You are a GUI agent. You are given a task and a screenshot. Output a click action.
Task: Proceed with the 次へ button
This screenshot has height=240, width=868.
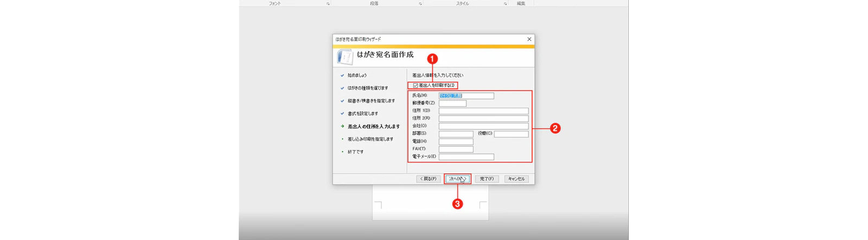pyautogui.click(x=457, y=179)
